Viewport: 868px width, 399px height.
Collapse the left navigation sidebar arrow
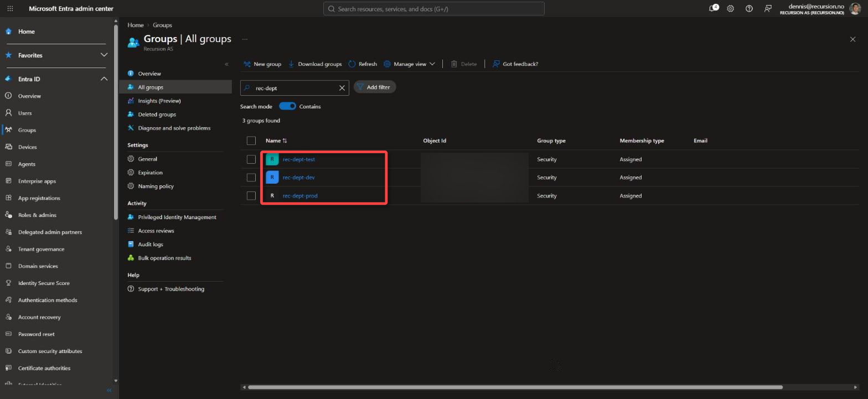109,390
